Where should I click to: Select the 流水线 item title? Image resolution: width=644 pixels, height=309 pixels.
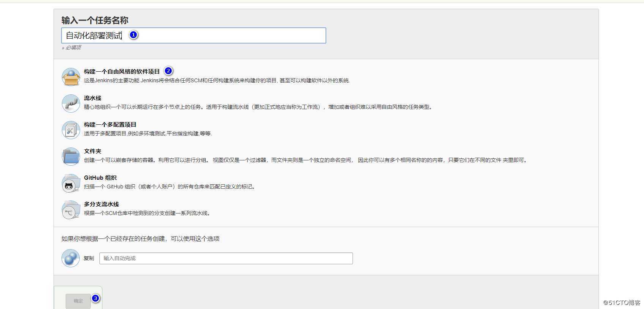[93, 98]
